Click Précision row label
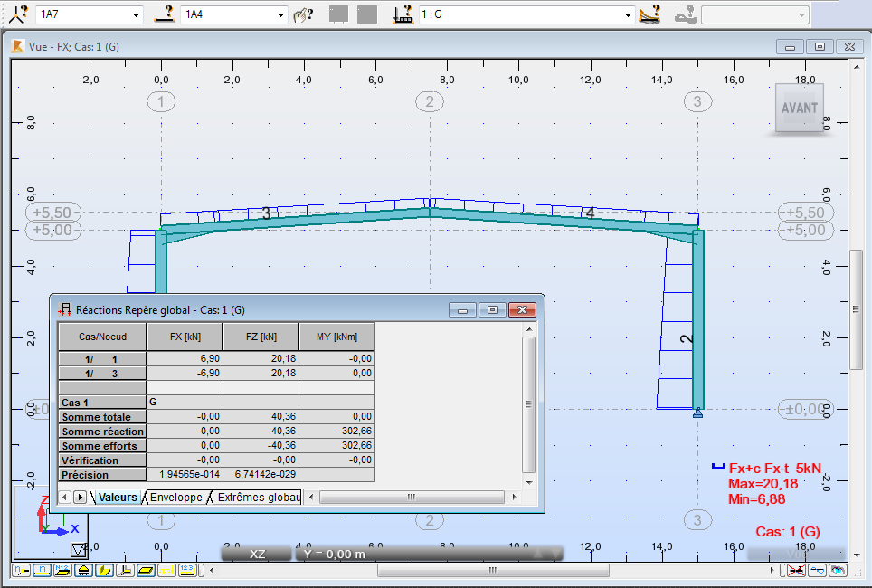 102,475
